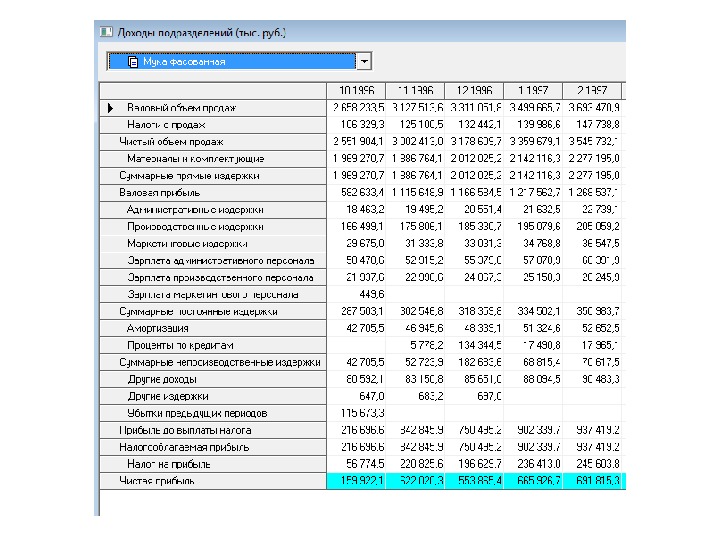Select the 2.1997 column header
This screenshot has height=540, width=720.
click(x=592, y=91)
